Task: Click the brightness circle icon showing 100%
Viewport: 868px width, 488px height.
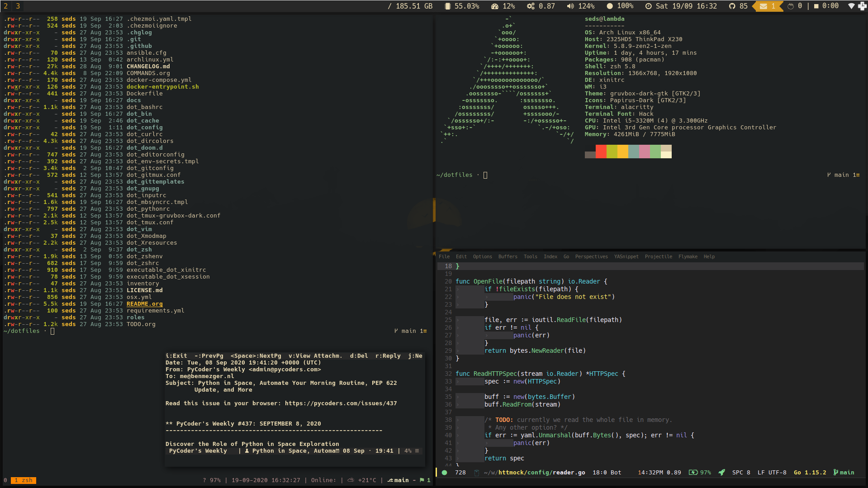Action: (610, 6)
